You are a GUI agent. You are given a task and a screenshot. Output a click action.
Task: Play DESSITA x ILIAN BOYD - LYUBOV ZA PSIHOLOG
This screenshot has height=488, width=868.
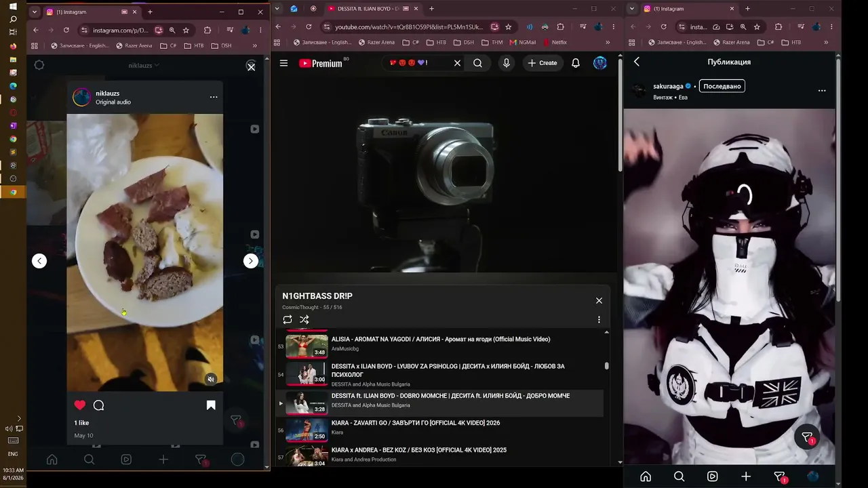[x=441, y=374]
